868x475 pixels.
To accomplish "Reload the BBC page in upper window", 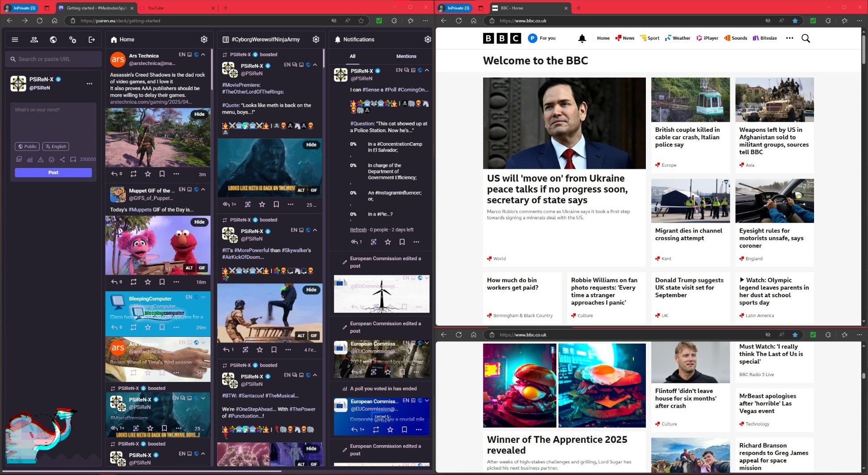I will click(x=459, y=20).
